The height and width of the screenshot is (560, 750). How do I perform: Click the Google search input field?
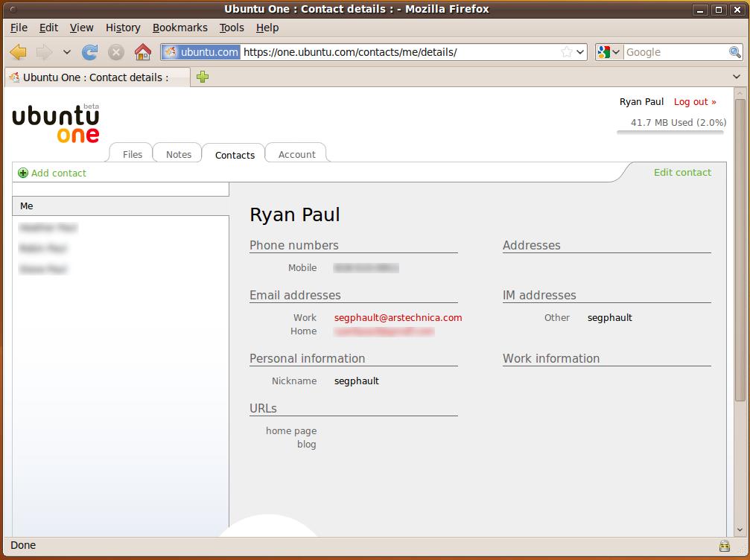(x=674, y=52)
